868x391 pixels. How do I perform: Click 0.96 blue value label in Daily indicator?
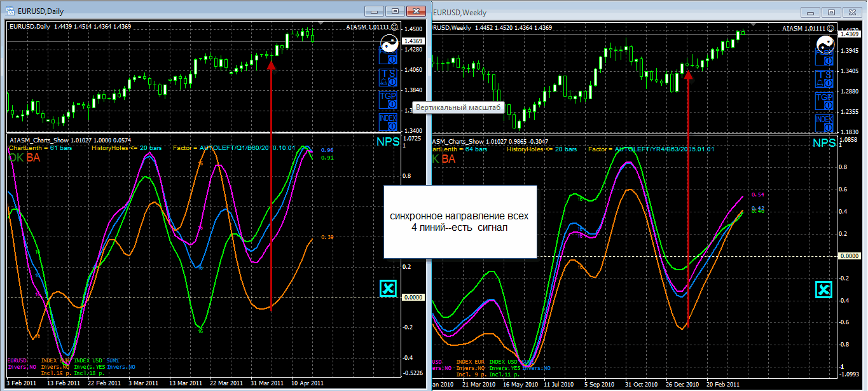[x=327, y=150]
